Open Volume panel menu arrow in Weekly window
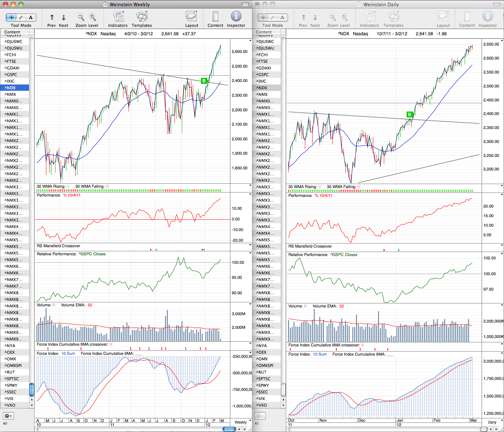Image resolution: width=504 pixels, height=432 pixels. tap(250, 305)
